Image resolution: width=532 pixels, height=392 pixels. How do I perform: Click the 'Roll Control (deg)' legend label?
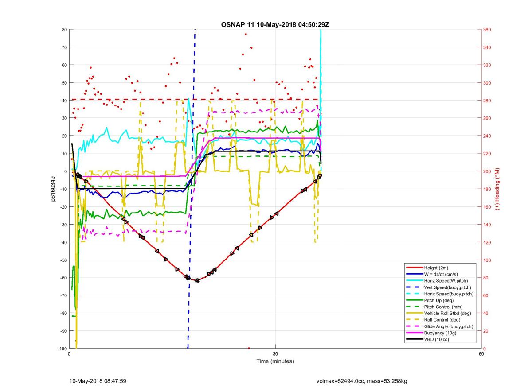coord(442,320)
